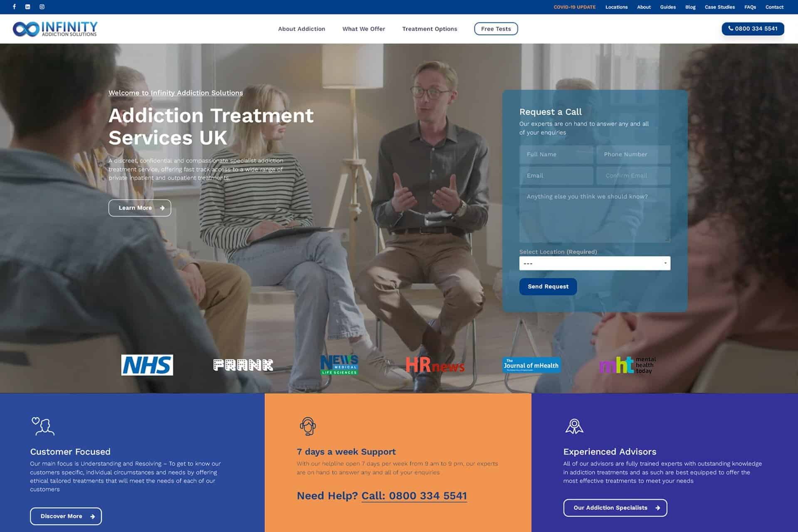Click the Mental Health Today logo
Viewport: 798px width, 532px height.
click(x=627, y=365)
